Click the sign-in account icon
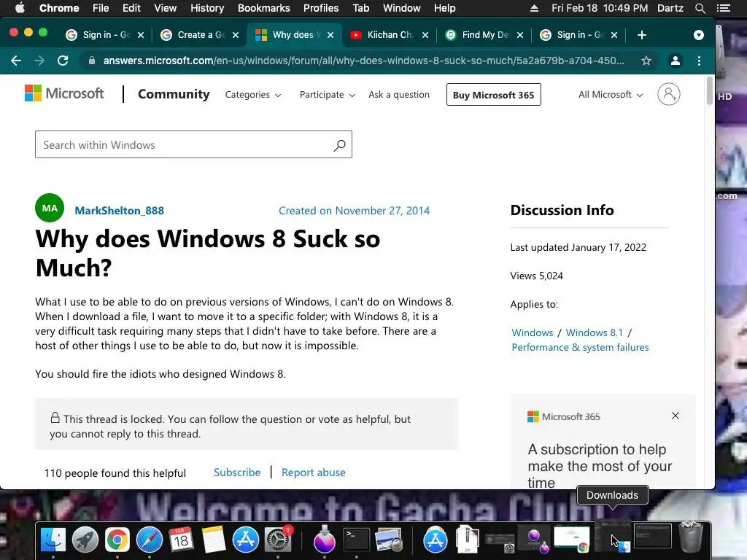The height and width of the screenshot is (560, 747). pyautogui.click(x=669, y=94)
